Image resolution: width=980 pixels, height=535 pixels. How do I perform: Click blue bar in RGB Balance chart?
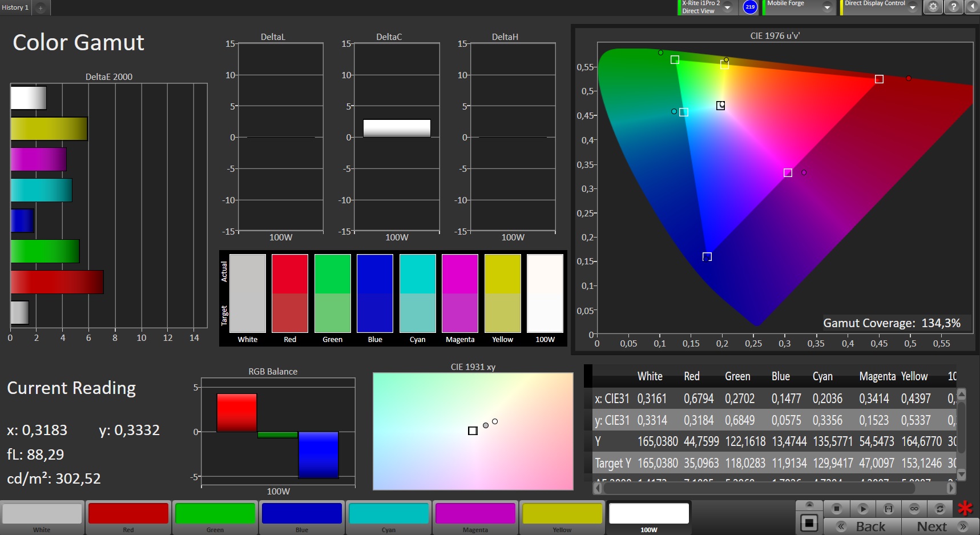click(318, 454)
